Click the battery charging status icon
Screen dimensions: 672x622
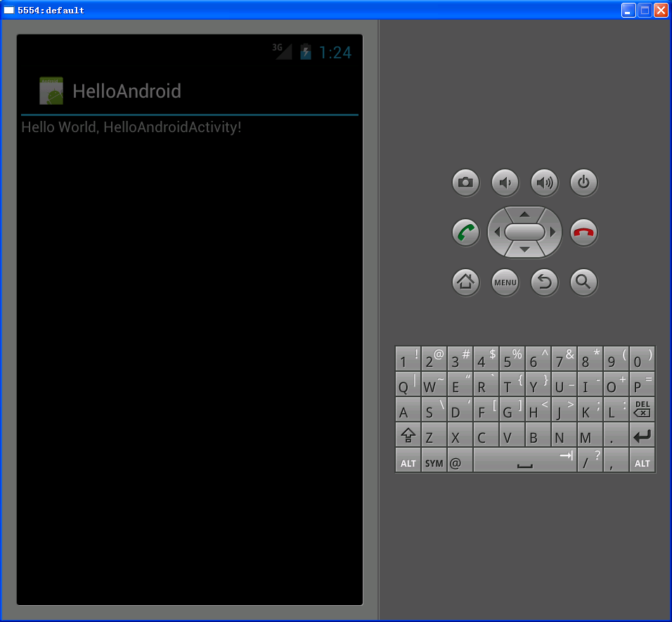(x=306, y=51)
